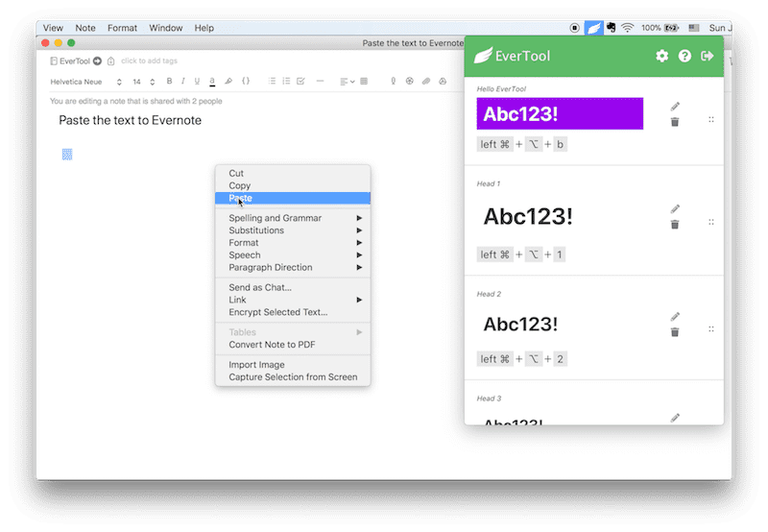Take a snapshot with camera icon

click(410, 82)
